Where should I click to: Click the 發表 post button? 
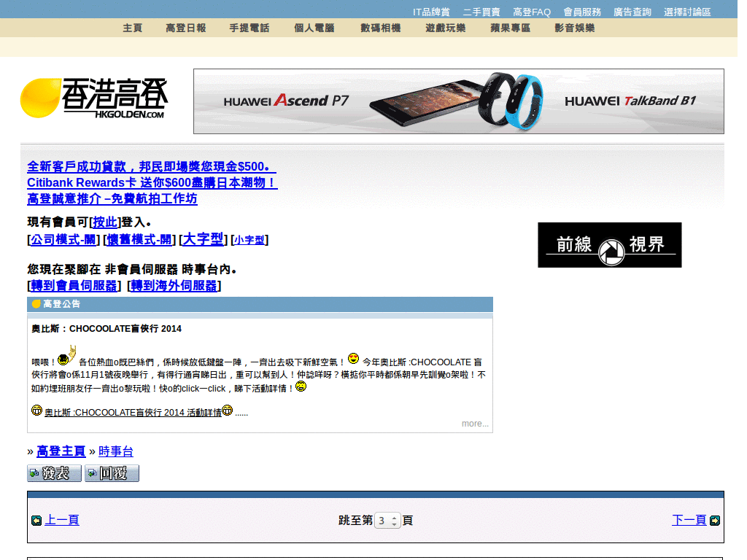[54, 473]
